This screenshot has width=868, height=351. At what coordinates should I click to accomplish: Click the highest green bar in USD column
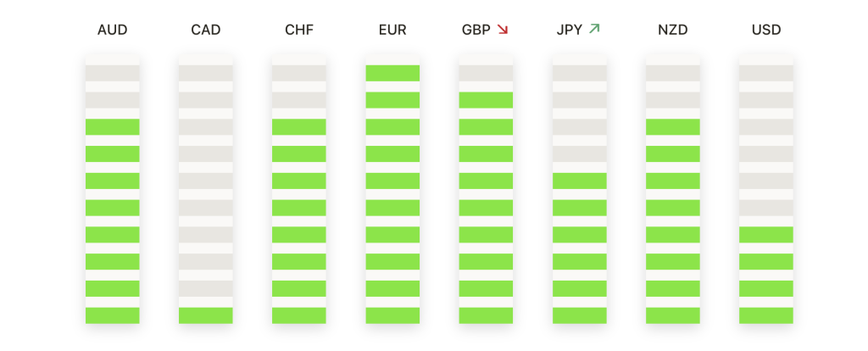pos(766,235)
